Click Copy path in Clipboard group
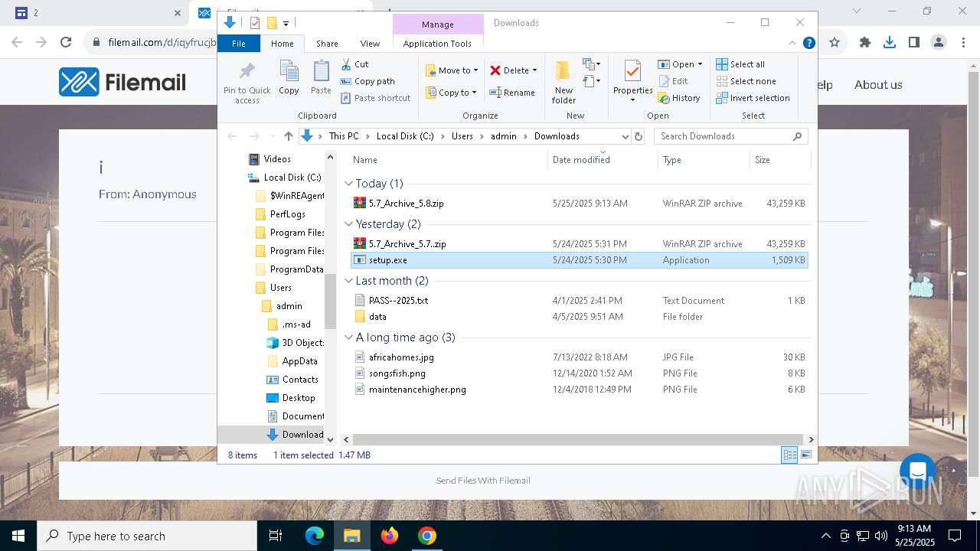Viewport: 980px width, 551px height. (367, 81)
